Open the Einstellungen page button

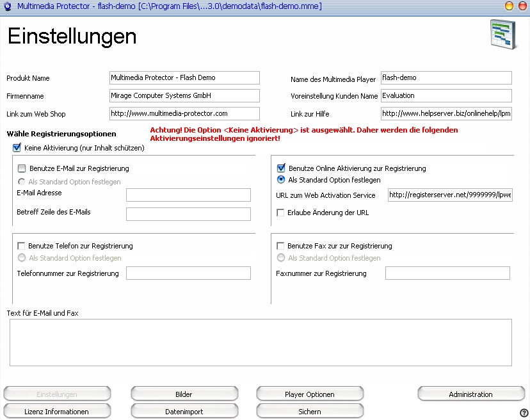[57, 394]
